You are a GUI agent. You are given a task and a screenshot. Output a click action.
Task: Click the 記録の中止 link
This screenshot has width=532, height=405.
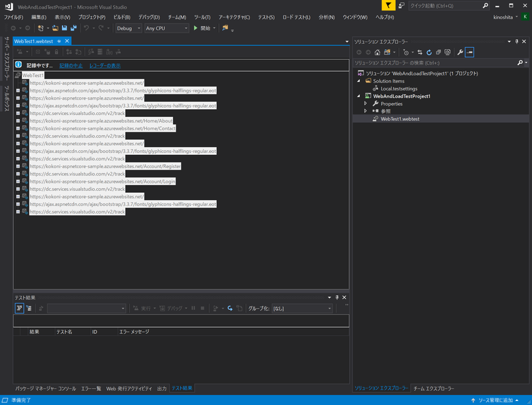click(x=71, y=65)
